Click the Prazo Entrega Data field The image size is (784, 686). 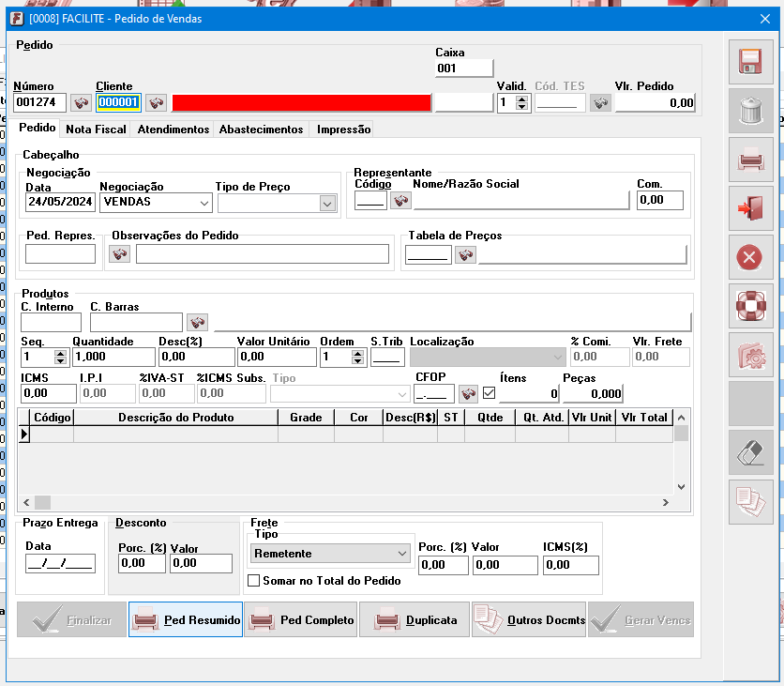[61, 563]
